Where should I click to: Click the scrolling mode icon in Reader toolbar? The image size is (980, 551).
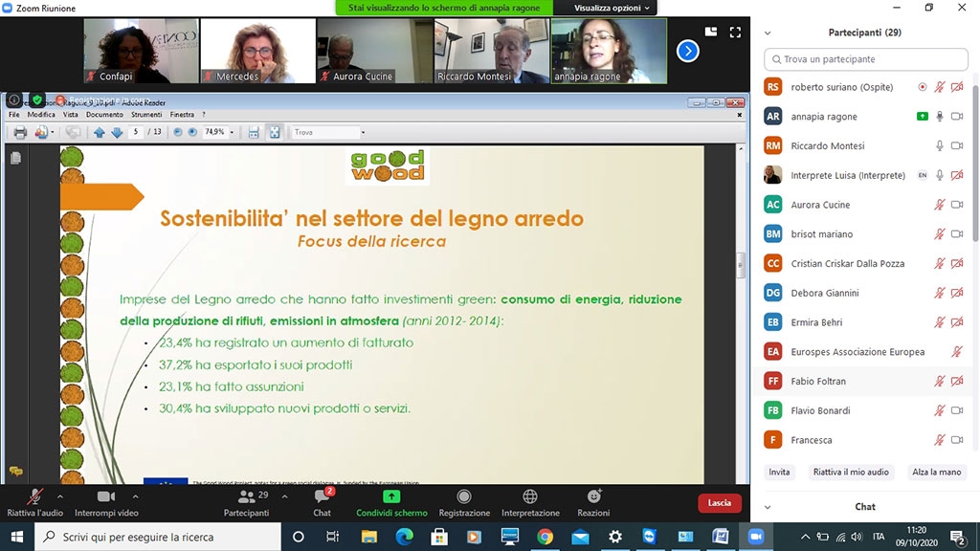253,132
